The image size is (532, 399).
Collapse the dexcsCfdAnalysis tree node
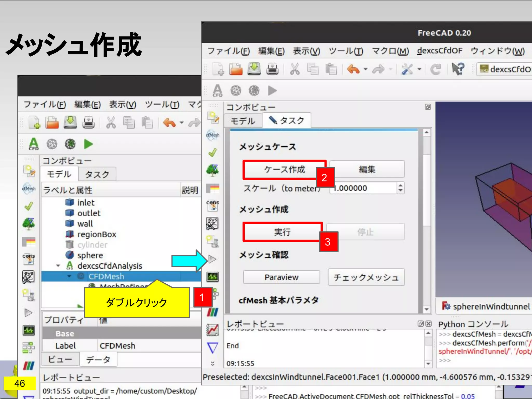coord(58,266)
